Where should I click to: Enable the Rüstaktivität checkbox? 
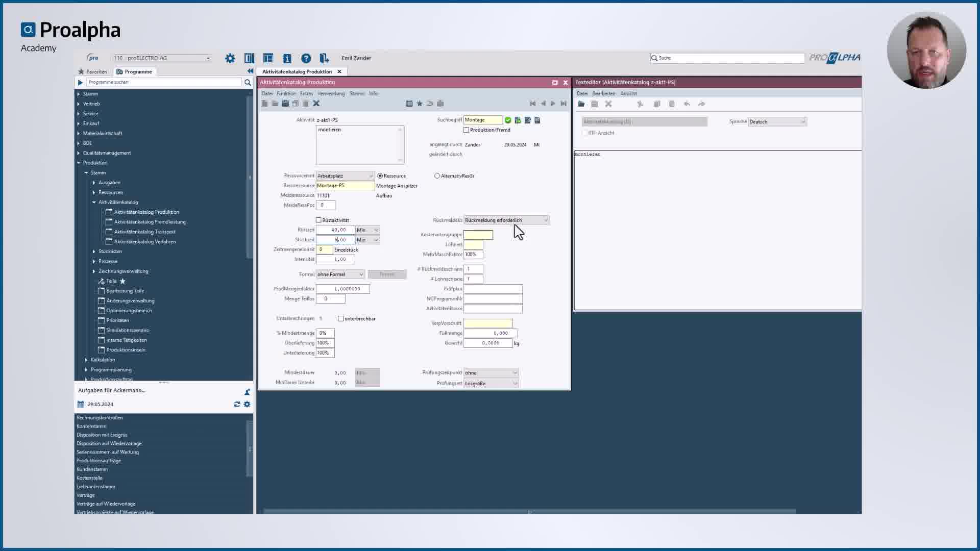318,220
